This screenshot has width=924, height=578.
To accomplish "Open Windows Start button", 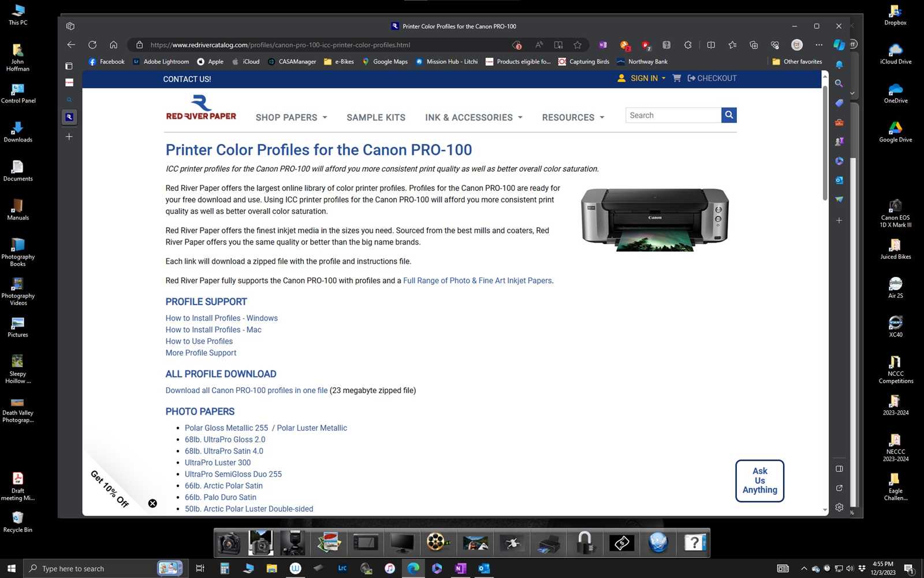I will [x=12, y=568].
